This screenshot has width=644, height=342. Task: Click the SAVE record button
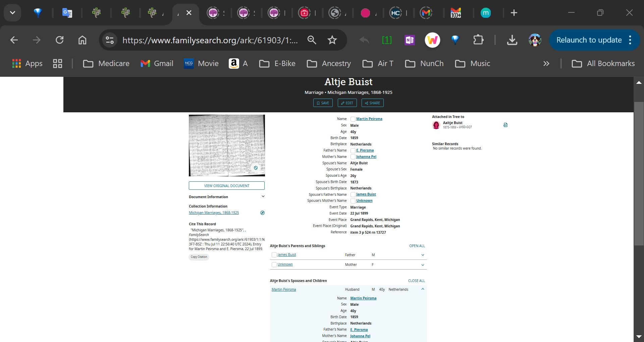tap(323, 103)
